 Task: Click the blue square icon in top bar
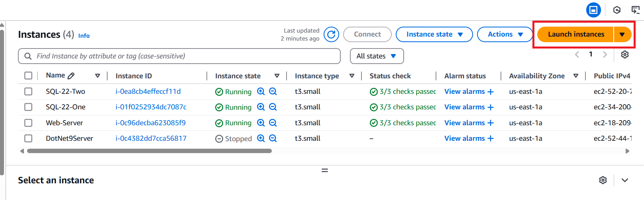tap(593, 10)
